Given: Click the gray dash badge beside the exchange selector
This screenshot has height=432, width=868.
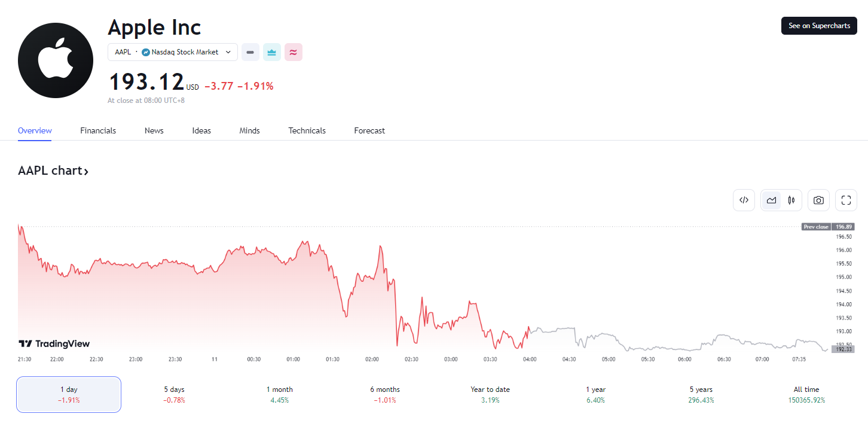Looking at the screenshot, I should pyautogui.click(x=250, y=53).
